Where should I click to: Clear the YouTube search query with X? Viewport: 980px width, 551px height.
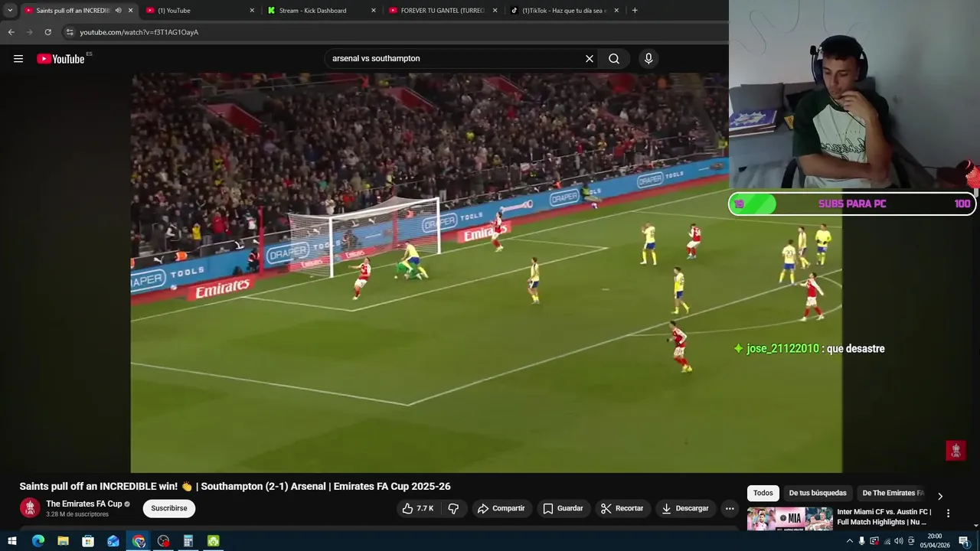click(590, 59)
